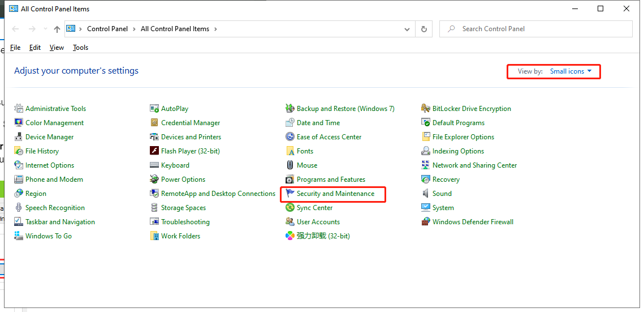Click the Troubleshooting icon
644x312 pixels.
(x=154, y=221)
